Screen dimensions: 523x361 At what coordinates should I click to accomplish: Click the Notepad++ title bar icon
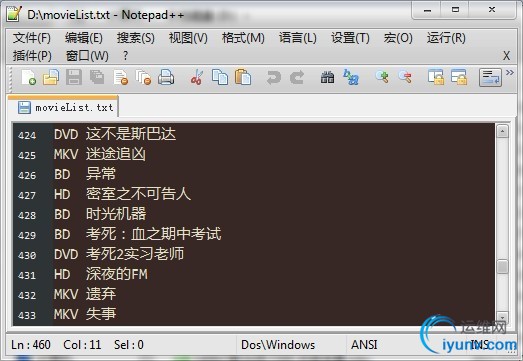click(13, 14)
